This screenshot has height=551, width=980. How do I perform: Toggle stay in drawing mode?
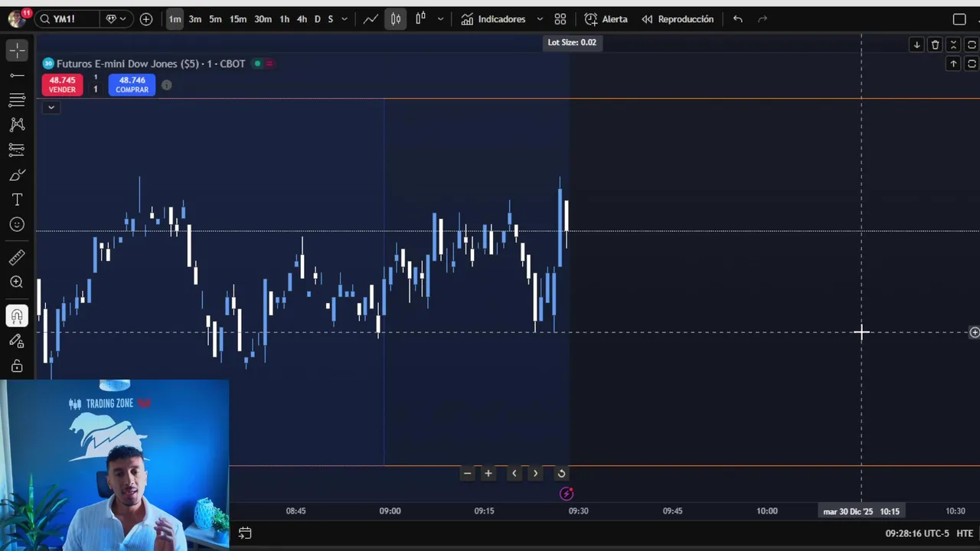pyautogui.click(x=17, y=341)
